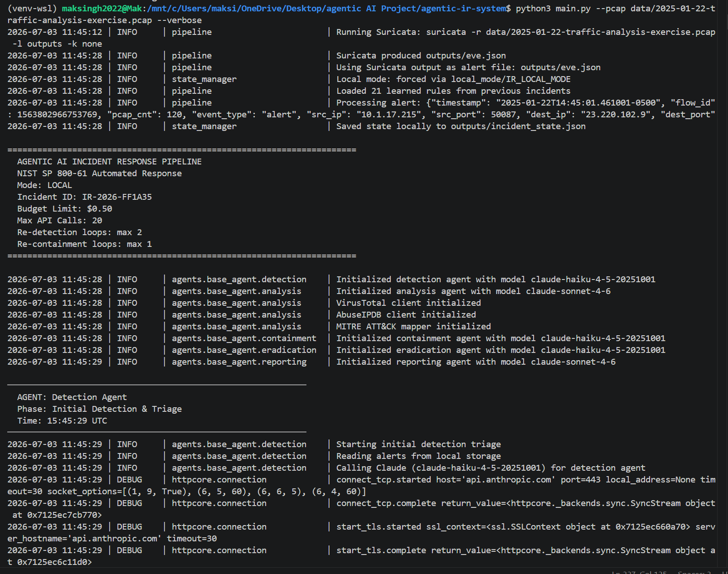Viewport: 728px width, 574px height.
Task: Select the '--verbose' flag in the command
Action: click(x=180, y=20)
